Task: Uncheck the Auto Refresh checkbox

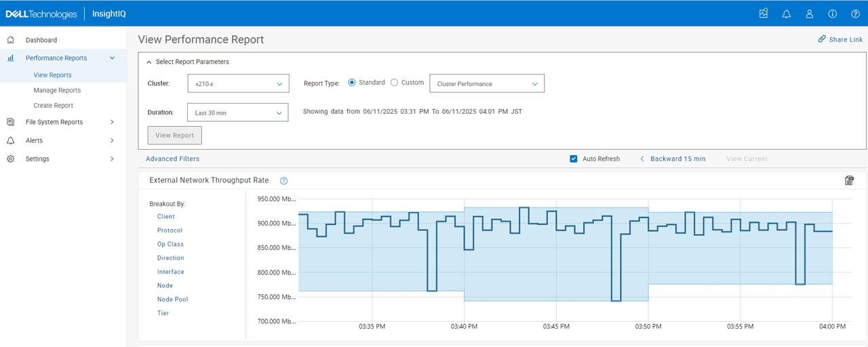Action: [x=574, y=159]
